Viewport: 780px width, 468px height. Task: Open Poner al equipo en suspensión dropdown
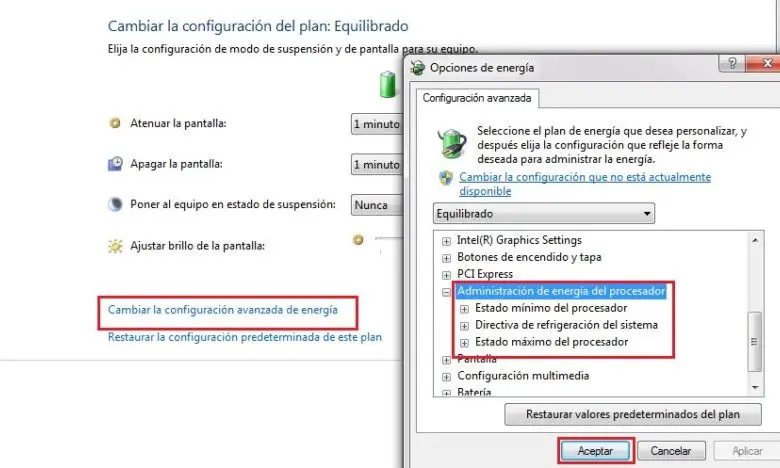point(377,205)
